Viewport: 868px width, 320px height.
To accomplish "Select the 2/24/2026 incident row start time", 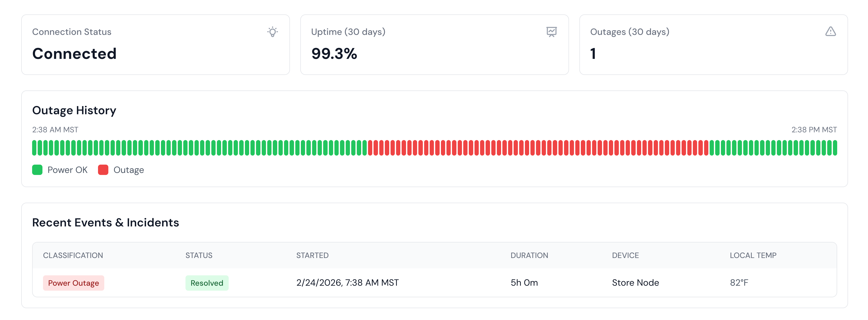I will tap(347, 283).
